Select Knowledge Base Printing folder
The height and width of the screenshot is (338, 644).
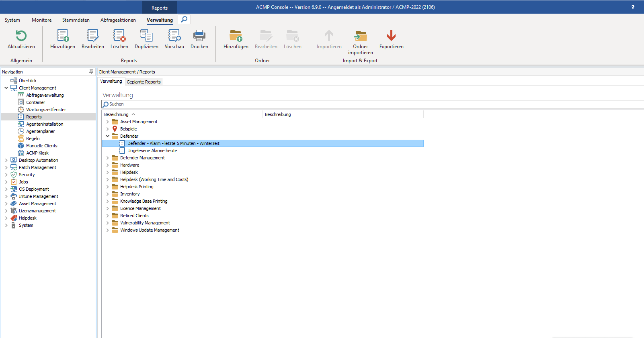pyautogui.click(x=144, y=201)
